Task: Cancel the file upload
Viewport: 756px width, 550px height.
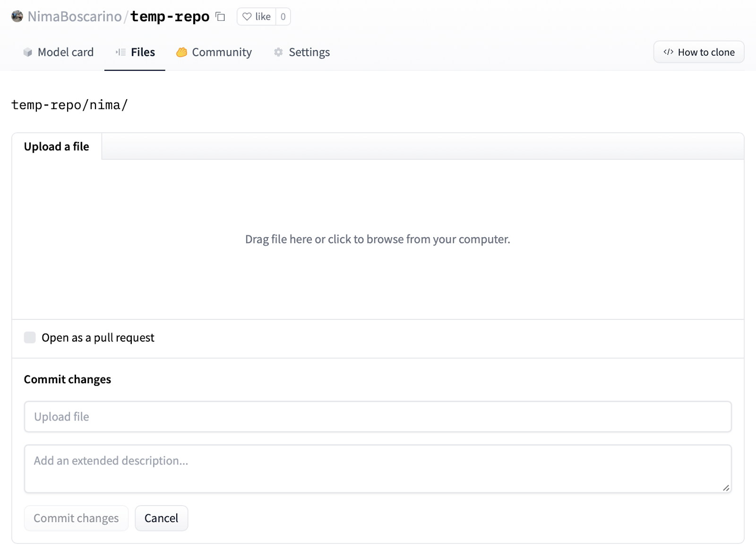Action: coord(161,518)
